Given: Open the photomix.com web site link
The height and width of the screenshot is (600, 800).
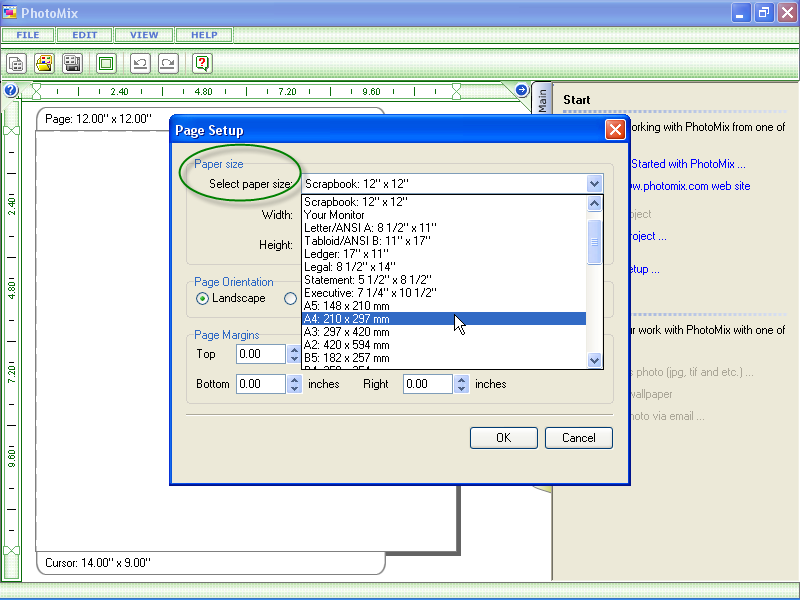Looking at the screenshot, I should 691,186.
